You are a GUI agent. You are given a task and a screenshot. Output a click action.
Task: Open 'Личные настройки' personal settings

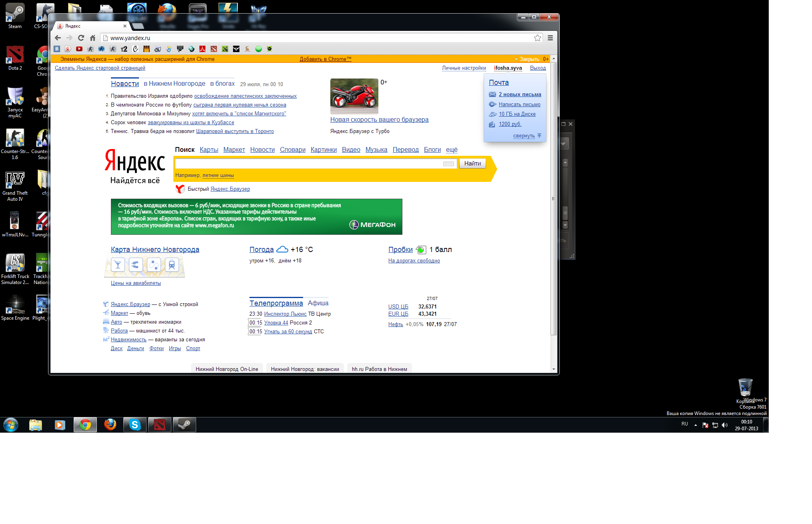coord(464,68)
